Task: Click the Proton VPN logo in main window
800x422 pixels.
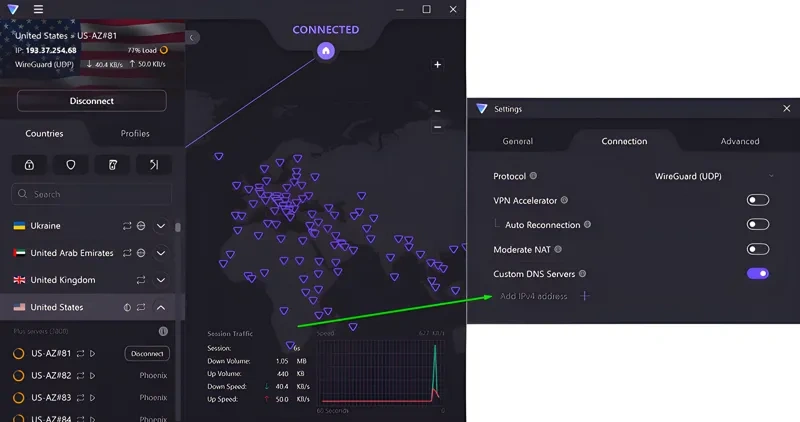Action: pyautogui.click(x=13, y=9)
